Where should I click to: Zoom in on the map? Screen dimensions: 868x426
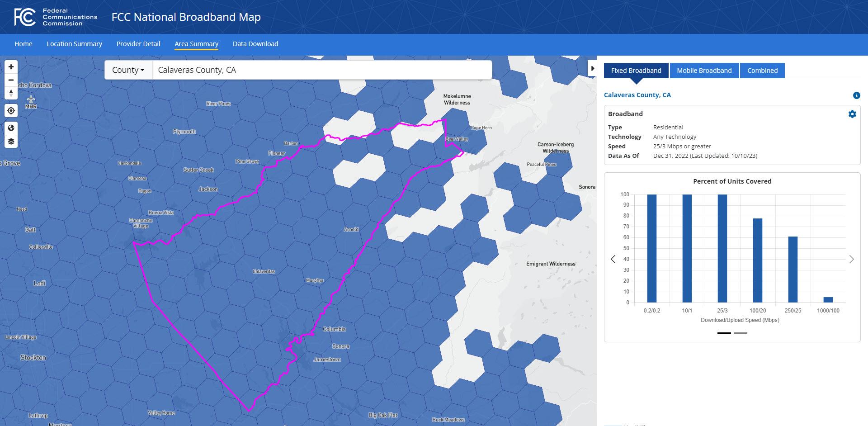11,67
